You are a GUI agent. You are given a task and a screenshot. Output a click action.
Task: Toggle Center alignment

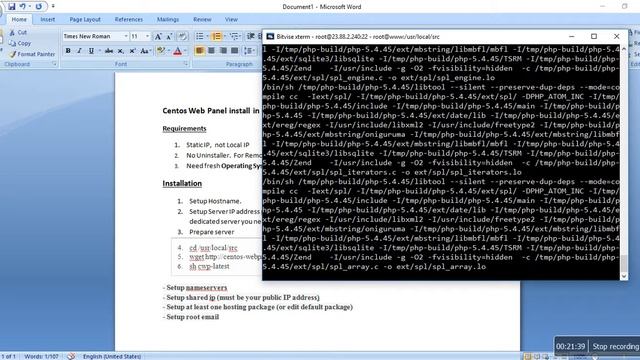[x=211, y=51]
